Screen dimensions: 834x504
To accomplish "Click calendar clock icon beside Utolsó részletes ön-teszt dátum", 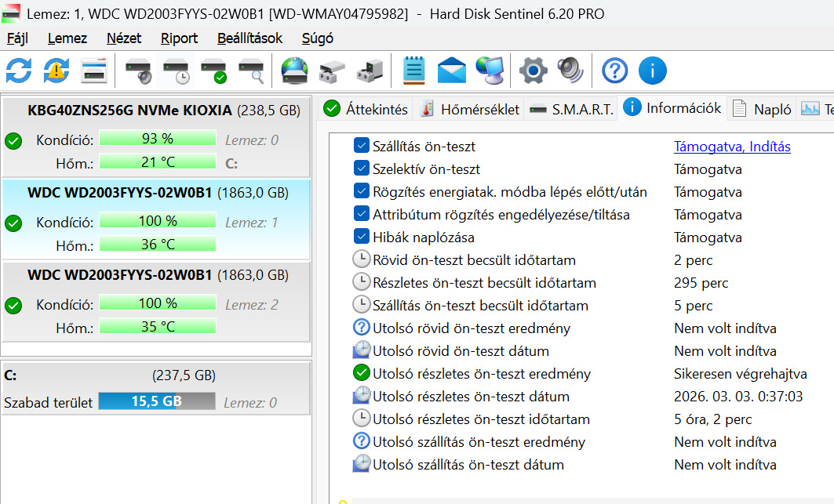I will [x=362, y=396].
